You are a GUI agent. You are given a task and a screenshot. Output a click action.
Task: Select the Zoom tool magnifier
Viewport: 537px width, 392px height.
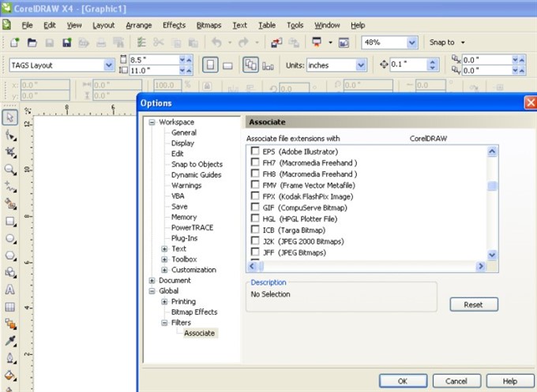(10, 170)
